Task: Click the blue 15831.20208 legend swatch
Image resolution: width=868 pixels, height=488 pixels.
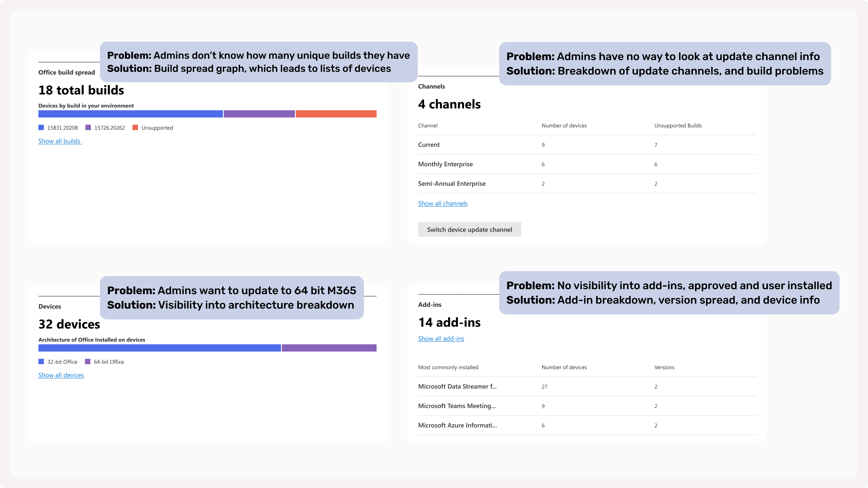Action: (x=41, y=127)
